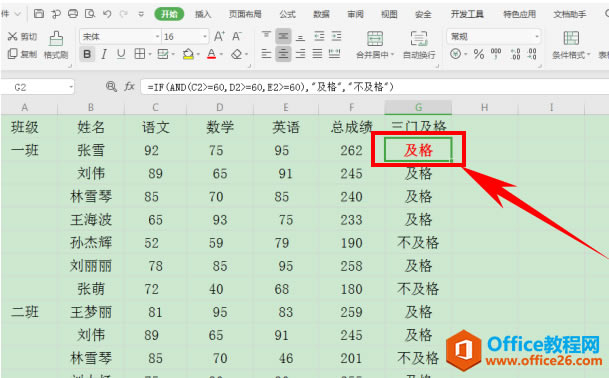The image size is (609, 378).
Task: Expand 合并居中 merge options dropdown
Action: pos(392,55)
